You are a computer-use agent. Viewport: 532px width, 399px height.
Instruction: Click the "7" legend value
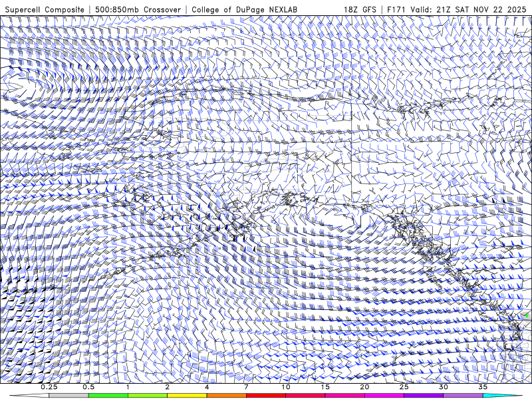pyautogui.click(x=246, y=387)
